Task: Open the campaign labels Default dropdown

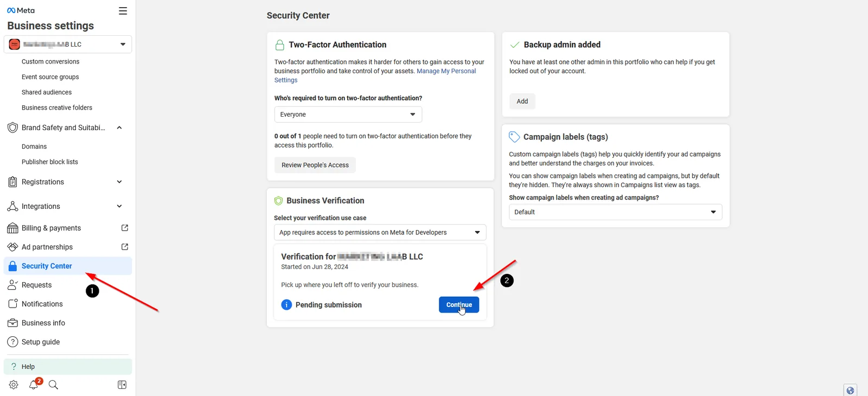Action: [x=615, y=212]
